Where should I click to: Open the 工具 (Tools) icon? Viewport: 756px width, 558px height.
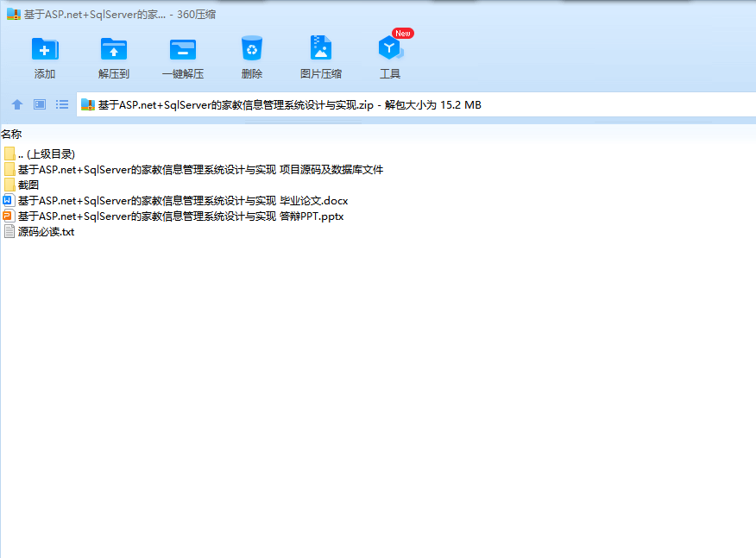coord(389,48)
